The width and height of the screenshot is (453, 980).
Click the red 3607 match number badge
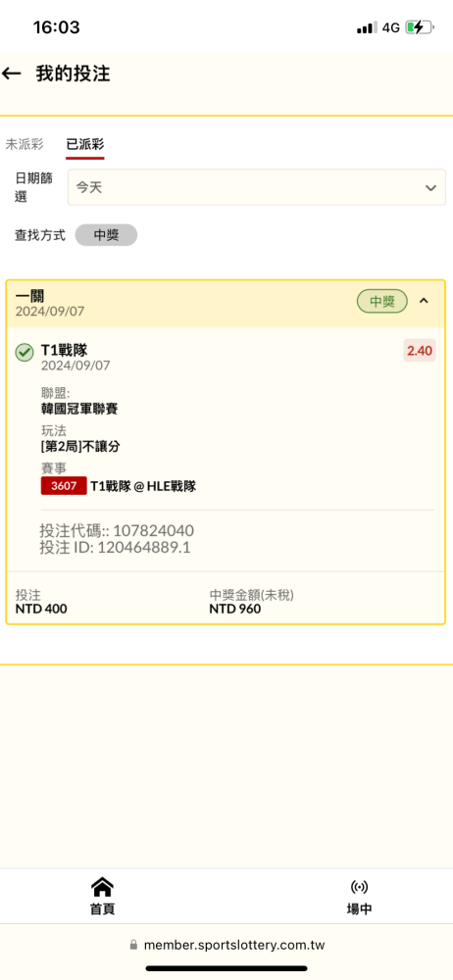(63, 486)
